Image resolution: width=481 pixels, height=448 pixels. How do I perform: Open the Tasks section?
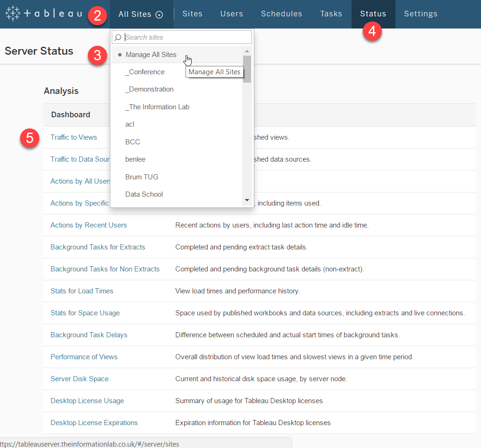(x=331, y=14)
